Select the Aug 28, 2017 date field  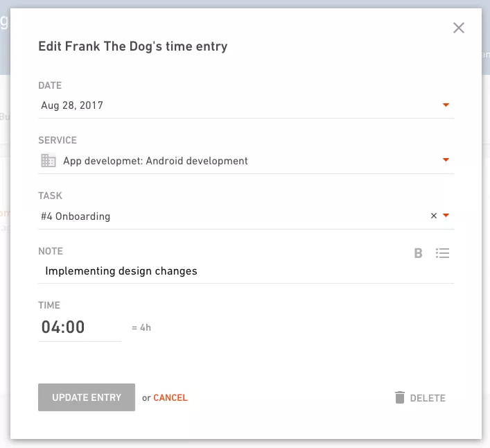coord(245,105)
